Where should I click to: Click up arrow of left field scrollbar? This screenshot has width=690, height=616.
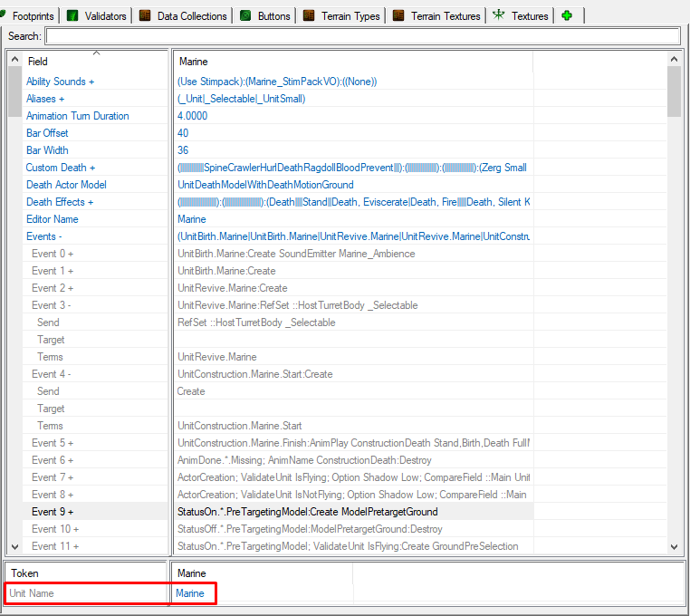[x=14, y=59]
